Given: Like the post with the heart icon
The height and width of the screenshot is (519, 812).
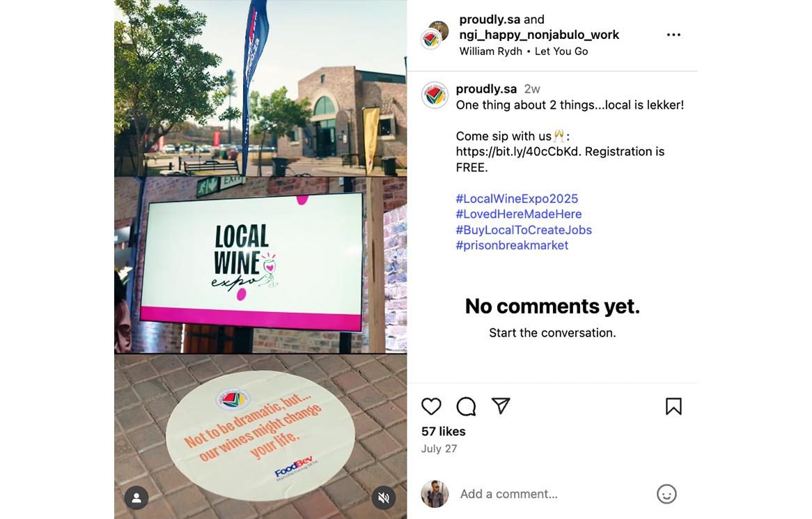Looking at the screenshot, I should [431, 406].
